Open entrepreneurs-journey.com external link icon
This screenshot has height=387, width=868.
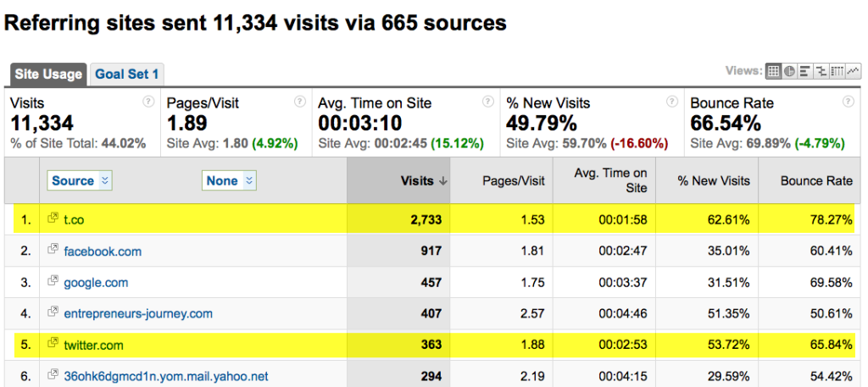pyautogui.click(x=53, y=312)
